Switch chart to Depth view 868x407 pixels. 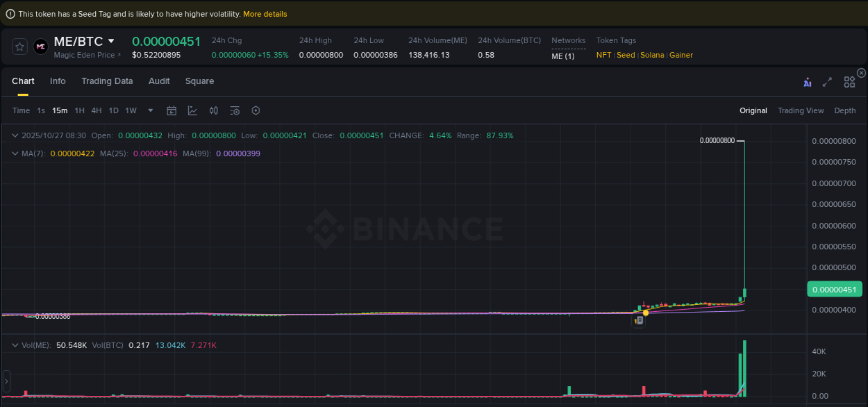pyautogui.click(x=845, y=110)
